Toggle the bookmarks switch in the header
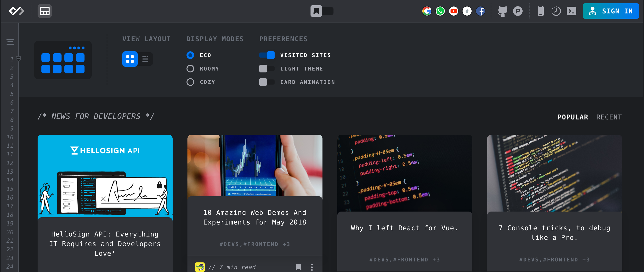The height and width of the screenshot is (272, 644). tap(322, 11)
